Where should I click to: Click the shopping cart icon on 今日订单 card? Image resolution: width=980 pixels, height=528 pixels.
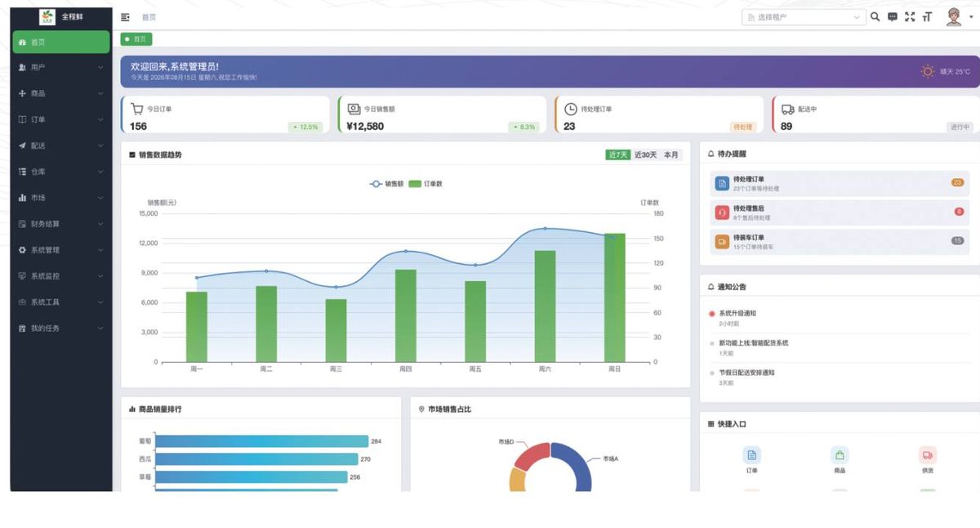(136, 109)
